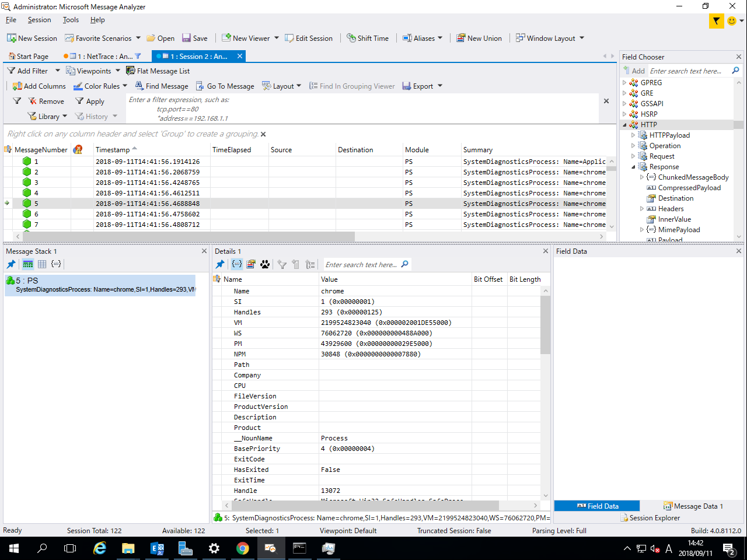Toggle the pin on the Details panel
Viewport: 747px width, 560px height.
[219, 264]
